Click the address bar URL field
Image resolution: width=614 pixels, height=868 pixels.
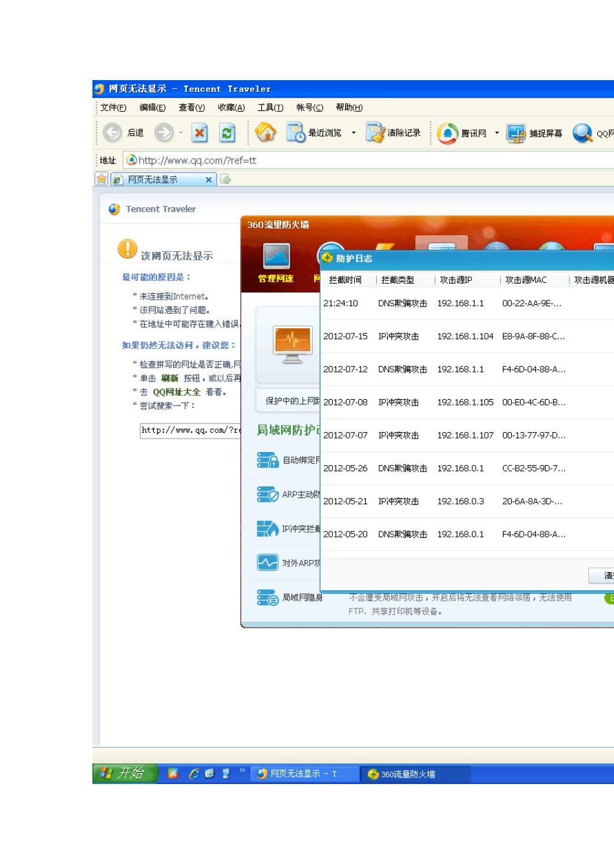362,160
